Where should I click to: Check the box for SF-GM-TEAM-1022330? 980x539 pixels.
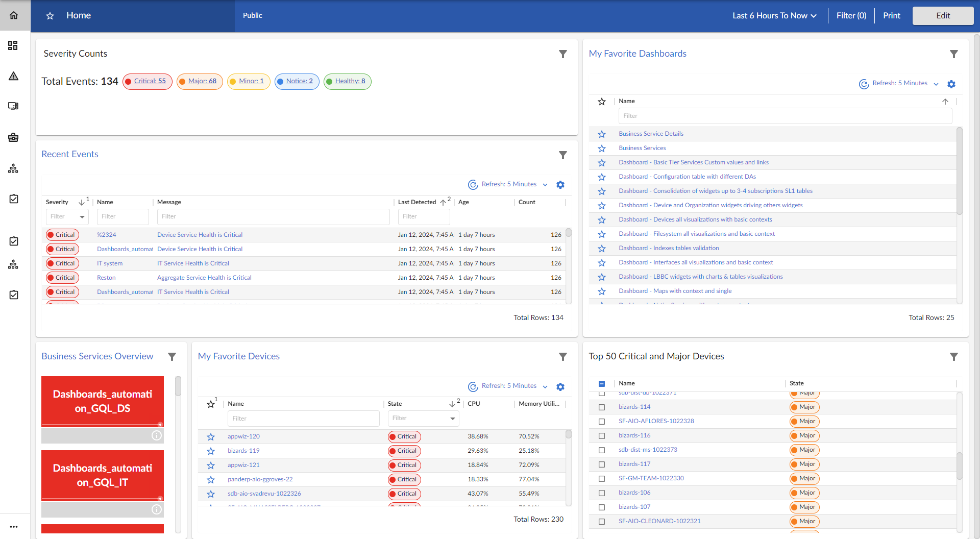pyautogui.click(x=602, y=479)
